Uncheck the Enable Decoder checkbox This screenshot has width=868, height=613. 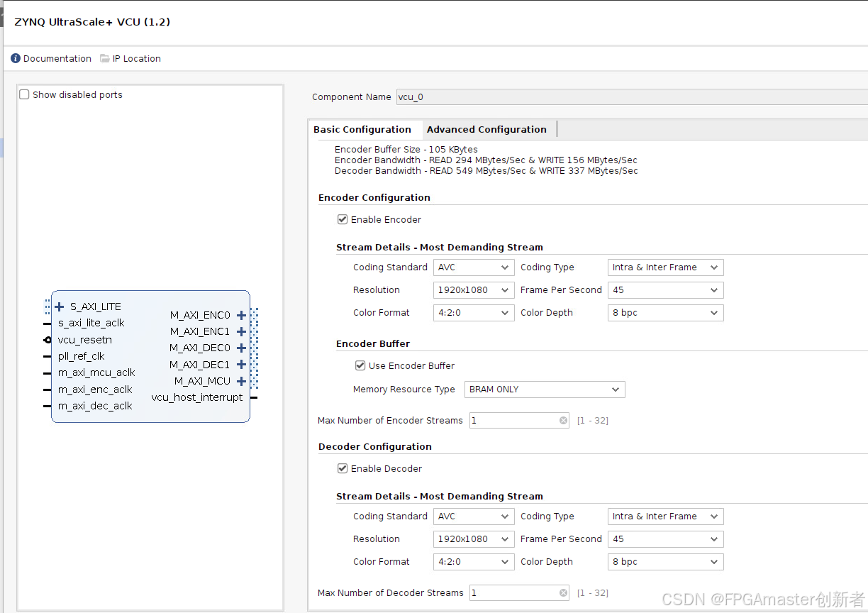pos(343,469)
